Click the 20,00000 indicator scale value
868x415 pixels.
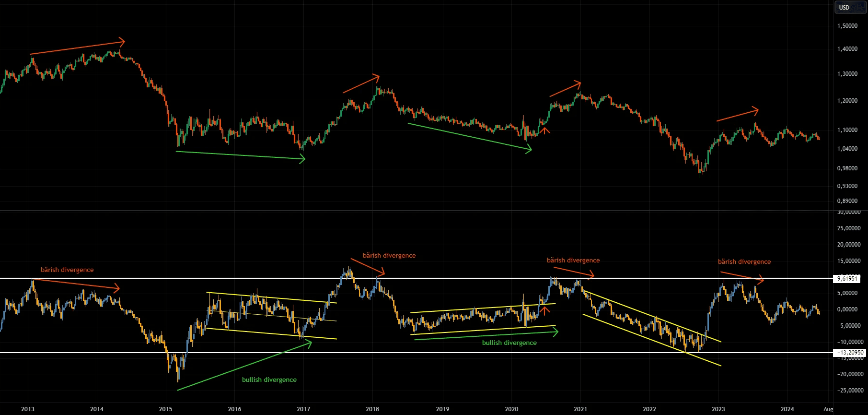pos(849,245)
